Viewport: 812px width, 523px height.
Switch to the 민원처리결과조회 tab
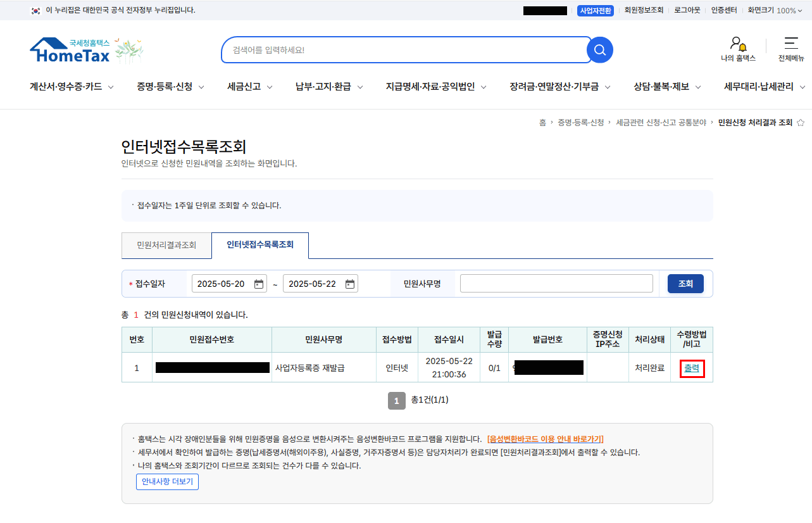(x=166, y=246)
